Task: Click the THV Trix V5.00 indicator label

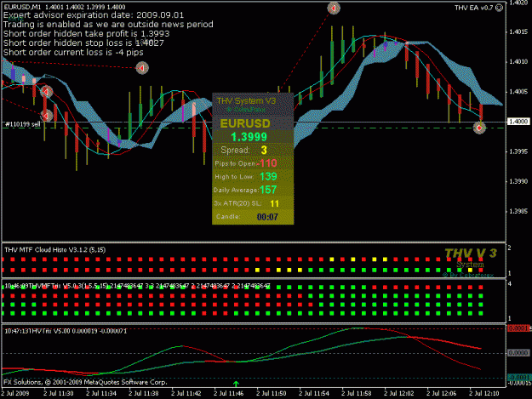Action: (x=66, y=331)
